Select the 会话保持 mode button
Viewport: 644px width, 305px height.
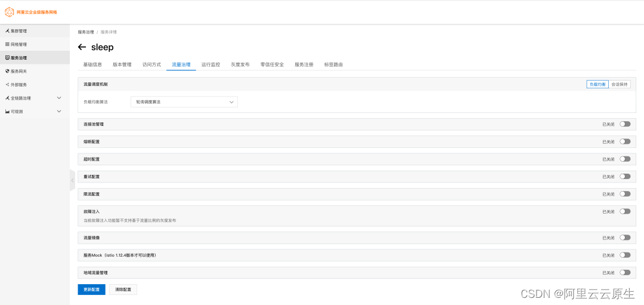point(620,84)
